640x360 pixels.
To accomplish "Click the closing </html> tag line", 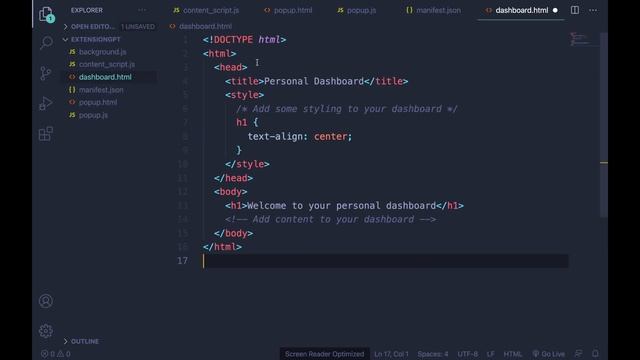I will click(x=222, y=247).
